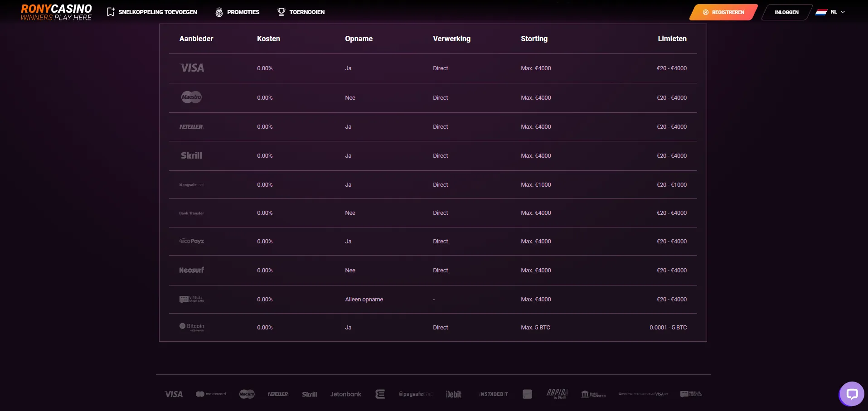
Task: Click the Skrill logo in the footer
Action: [x=310, y=394]
